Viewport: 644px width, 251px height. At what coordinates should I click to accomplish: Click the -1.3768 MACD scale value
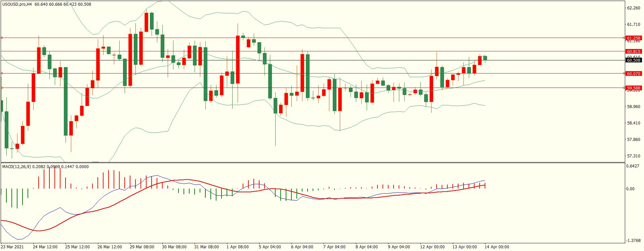pyautogui.click(x=633, y=241)
